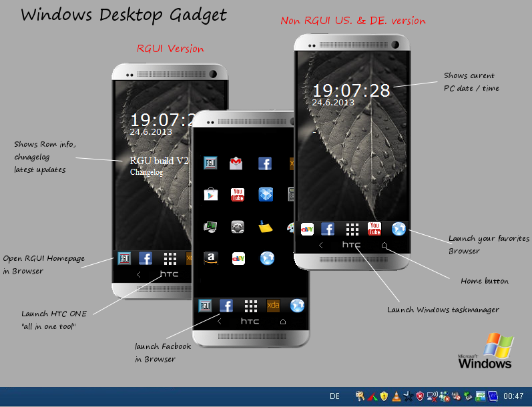
Task: Open YouTube in the middle phone's app grid
Action: pos(238,195)
